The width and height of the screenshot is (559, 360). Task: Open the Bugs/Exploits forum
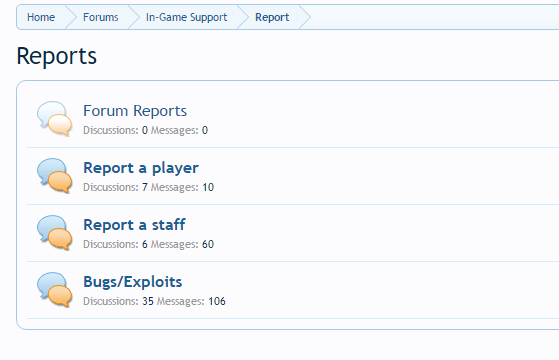click(x=133, y=282)
